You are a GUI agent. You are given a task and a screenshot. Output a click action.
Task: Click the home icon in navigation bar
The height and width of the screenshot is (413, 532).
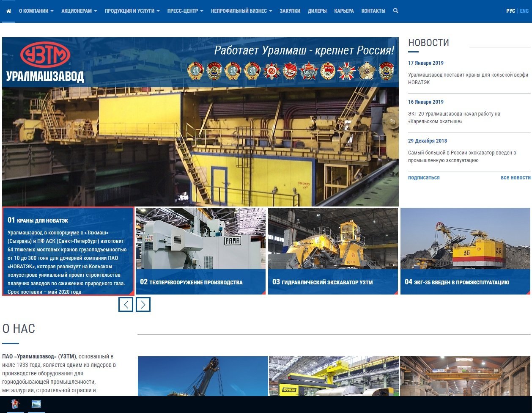8,11
